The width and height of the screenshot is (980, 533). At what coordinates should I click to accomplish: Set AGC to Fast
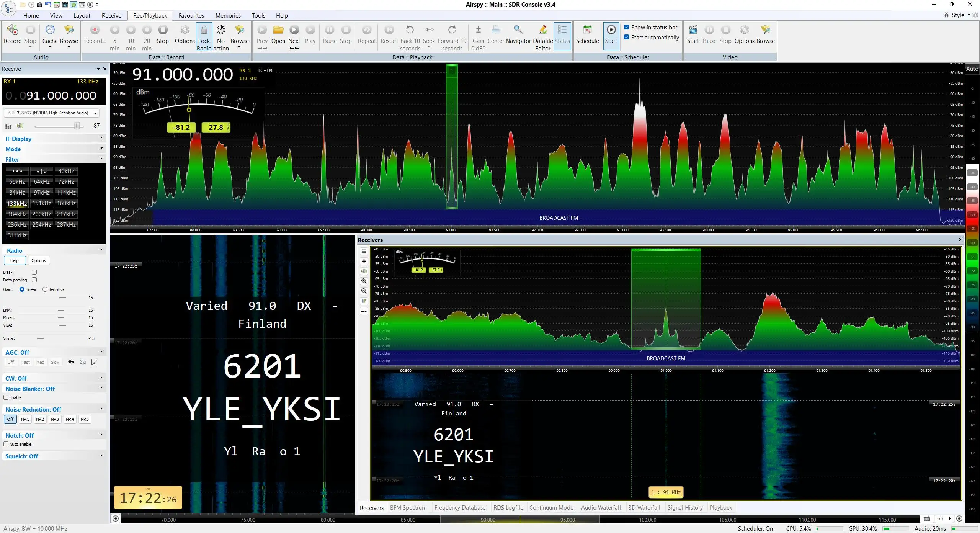(25, 362)
